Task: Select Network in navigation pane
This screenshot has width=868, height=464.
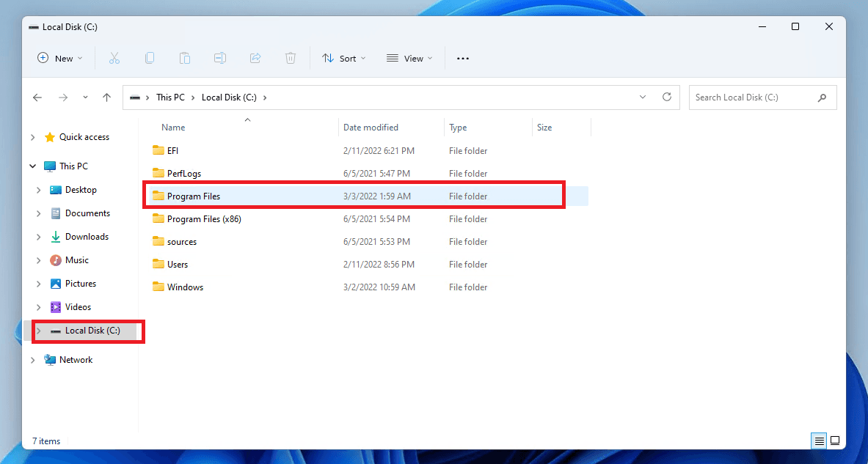Action: click(x=76, y=359)
